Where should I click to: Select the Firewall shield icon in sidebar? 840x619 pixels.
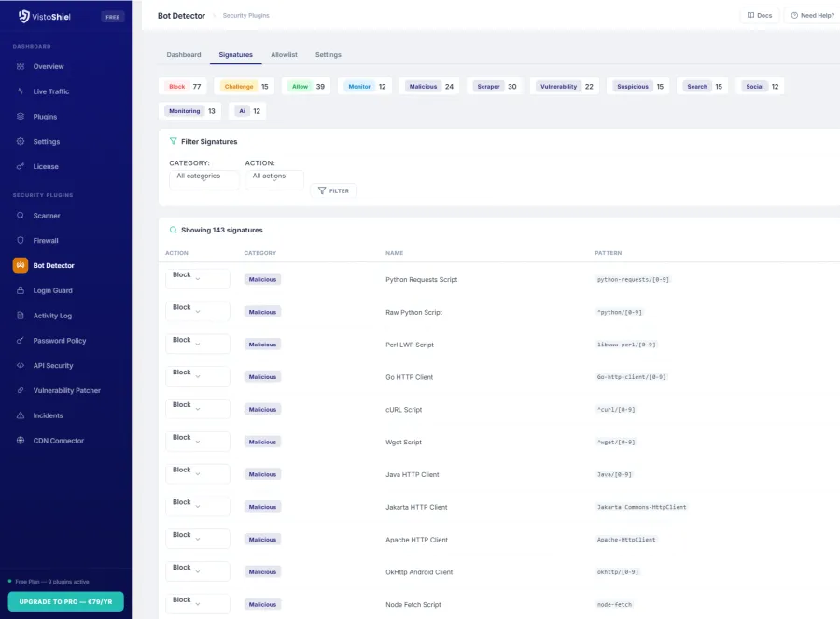point(20,240)
